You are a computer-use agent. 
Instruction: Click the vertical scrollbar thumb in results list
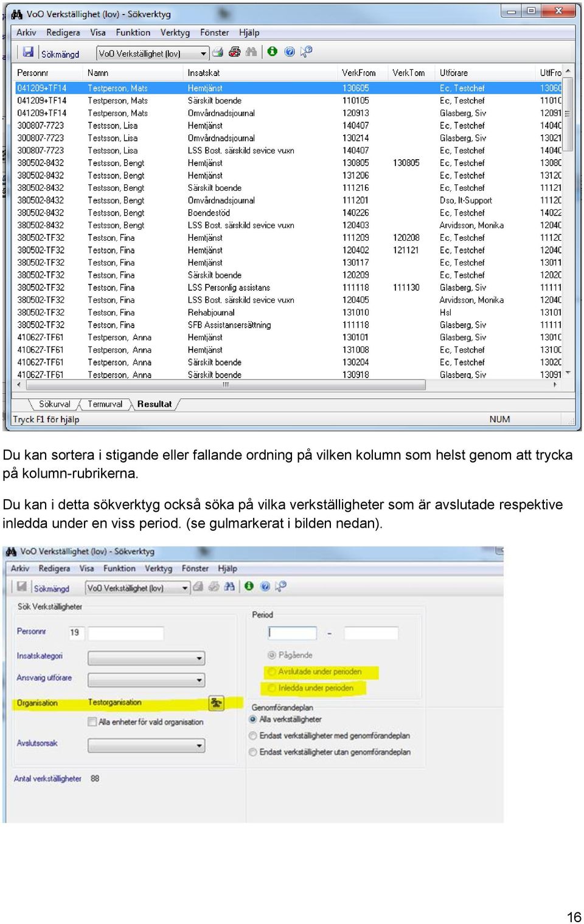coord(568,113)
